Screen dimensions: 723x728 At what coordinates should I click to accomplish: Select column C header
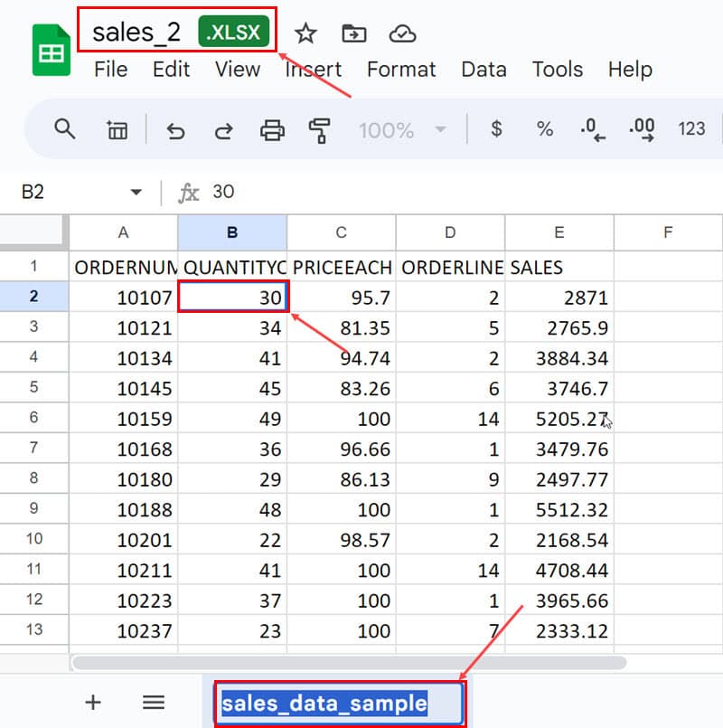(342, 232)
